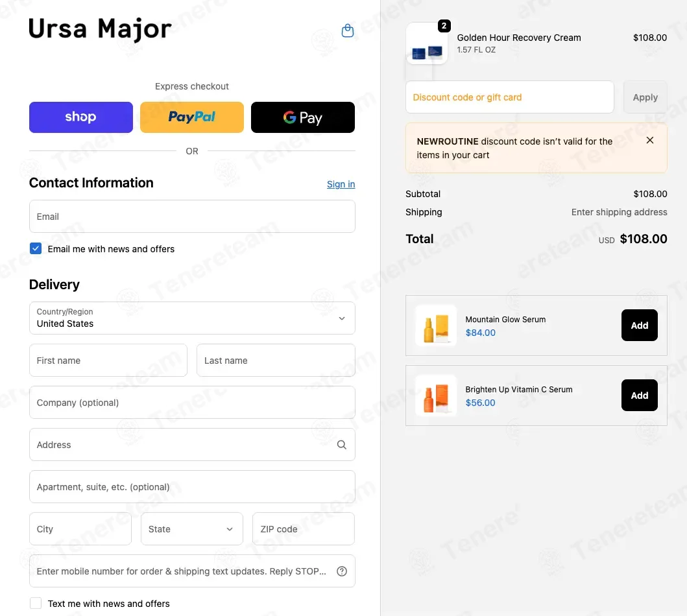Open the shopping bag cart icon
This screenshot has width=687, height=616.
coord(348,30)
